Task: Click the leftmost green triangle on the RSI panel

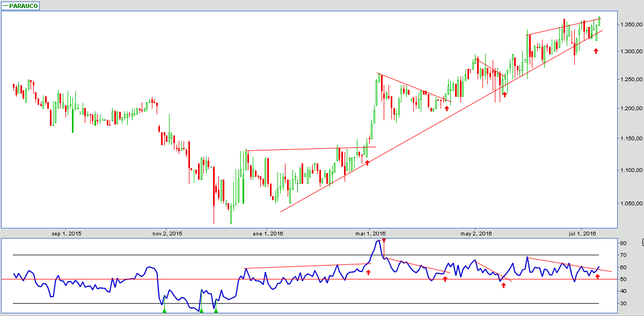Action: [x=165, y=310]
